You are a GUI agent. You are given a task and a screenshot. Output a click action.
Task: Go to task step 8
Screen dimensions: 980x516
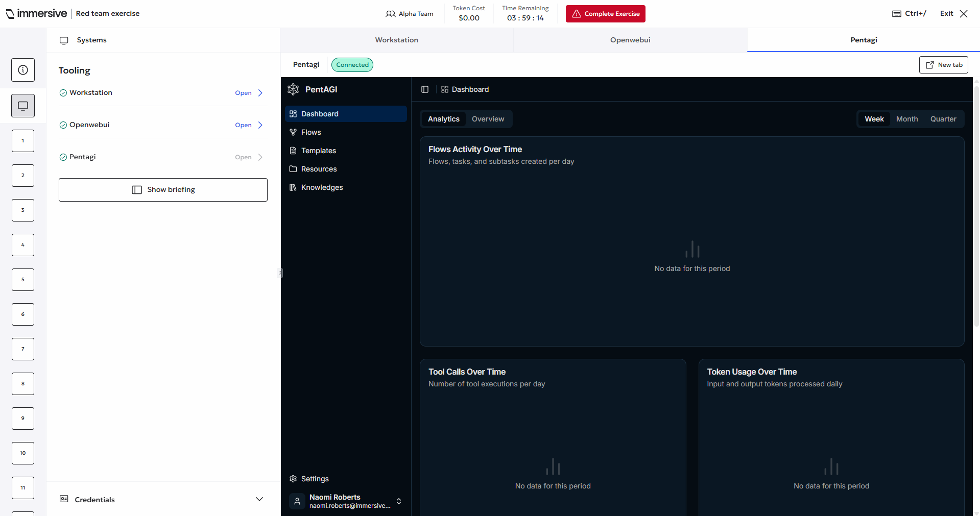23,384
